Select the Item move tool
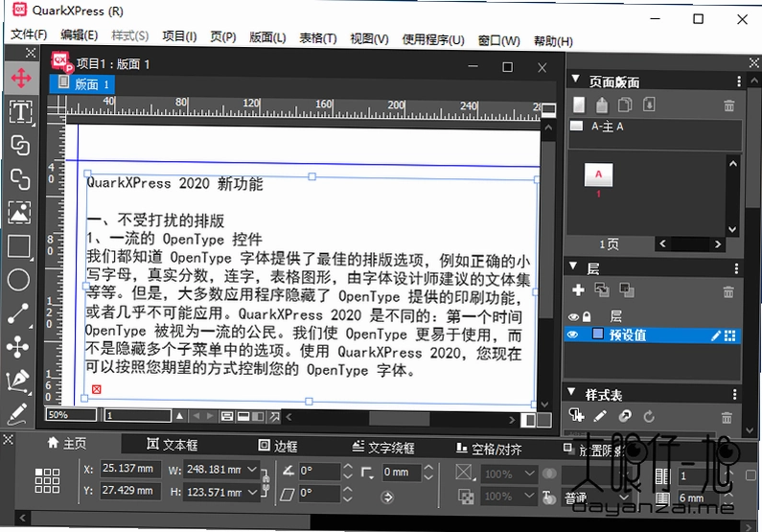762x532 pixels. [x=20, y=78]
